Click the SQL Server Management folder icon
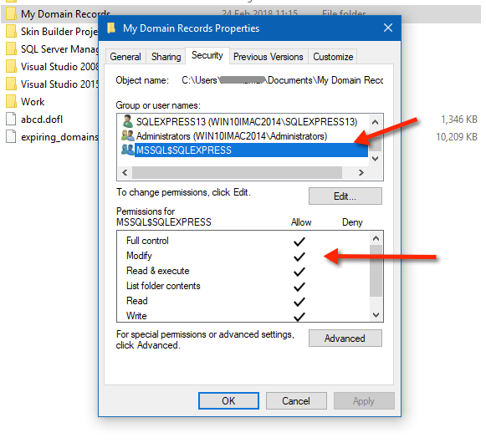The width and height of the screenshot is (486, 448). 11,49
